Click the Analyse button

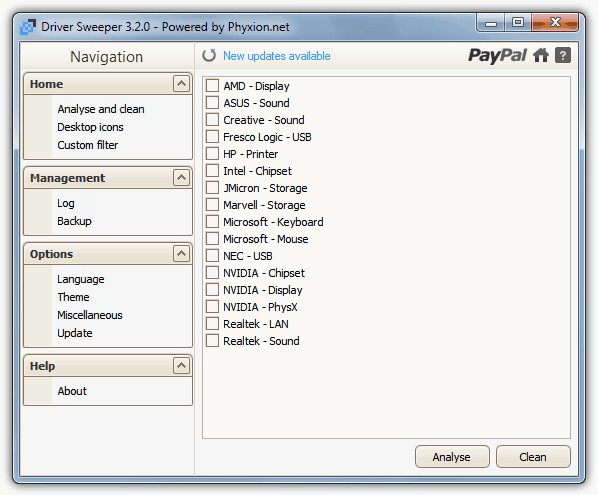tap(452, 456)
